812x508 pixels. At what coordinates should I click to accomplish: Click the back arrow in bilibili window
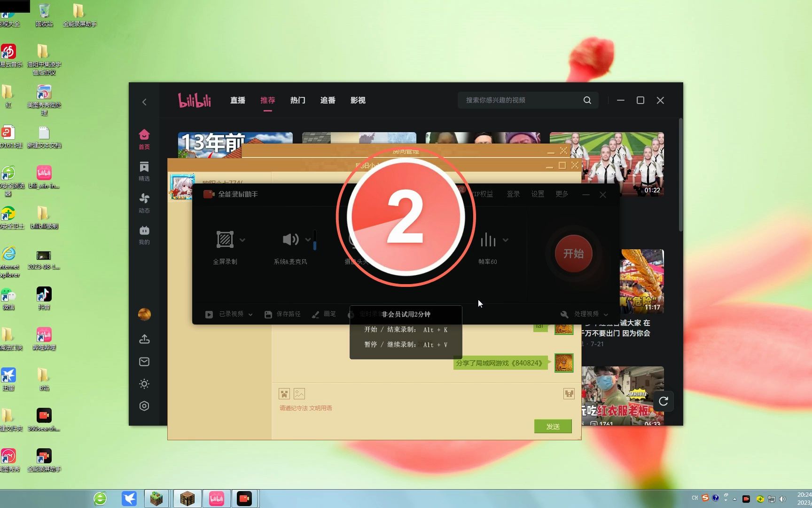pos(144,102)
